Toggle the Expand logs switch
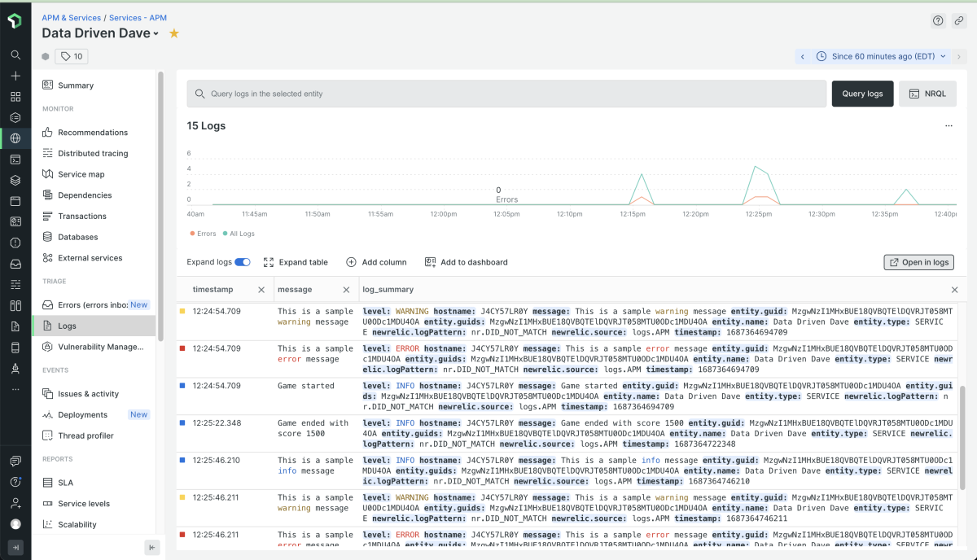This screenshot has width=977, height=560. [243, 262]
